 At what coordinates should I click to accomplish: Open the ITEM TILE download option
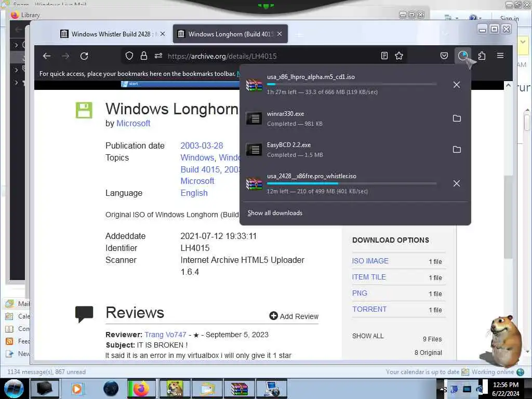(x=369, y=277)
